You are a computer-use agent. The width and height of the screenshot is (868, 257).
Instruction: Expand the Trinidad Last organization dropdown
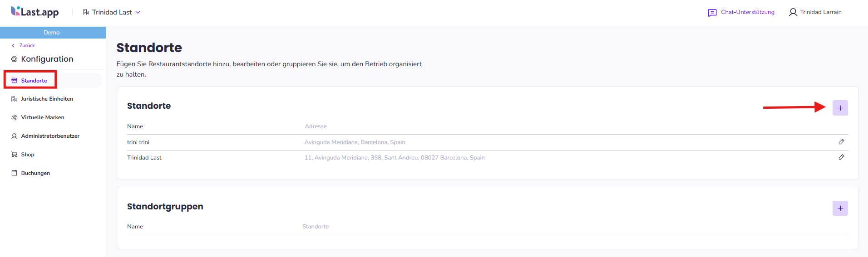click(x=112, y=12)
